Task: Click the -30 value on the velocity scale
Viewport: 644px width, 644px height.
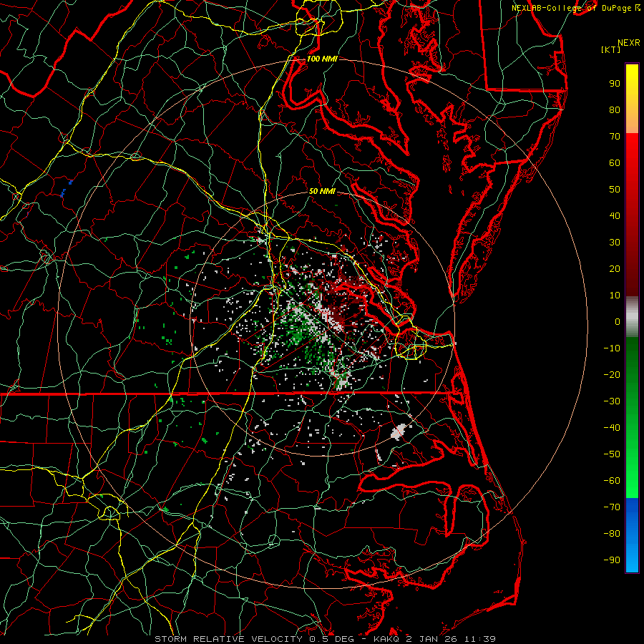Action: click(612, 401)
